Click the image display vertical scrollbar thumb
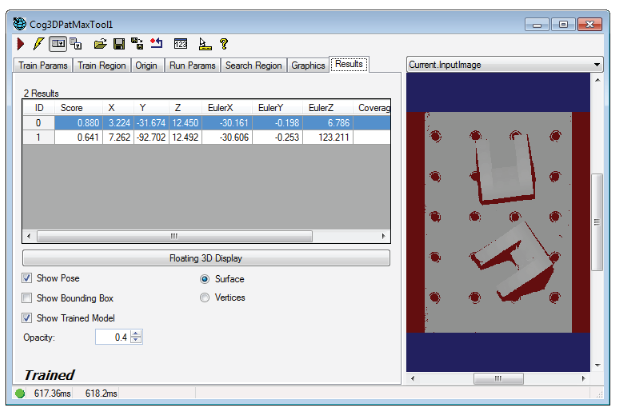Image resolution: width=620 pixels, height=414 pixels. coord(597,222)
